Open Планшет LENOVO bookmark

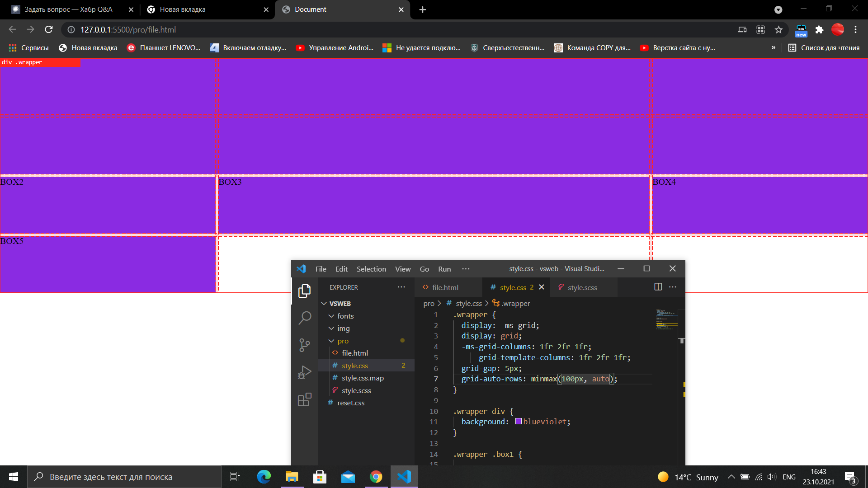pos(164,47)
